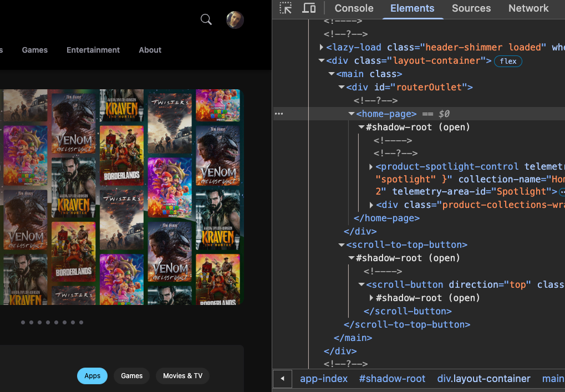Image resolution: width=565 pixels, height=392 pixels.
Task: Collapse breadcrumbs with the left arrow icon
Action: (x=282, y=379)
